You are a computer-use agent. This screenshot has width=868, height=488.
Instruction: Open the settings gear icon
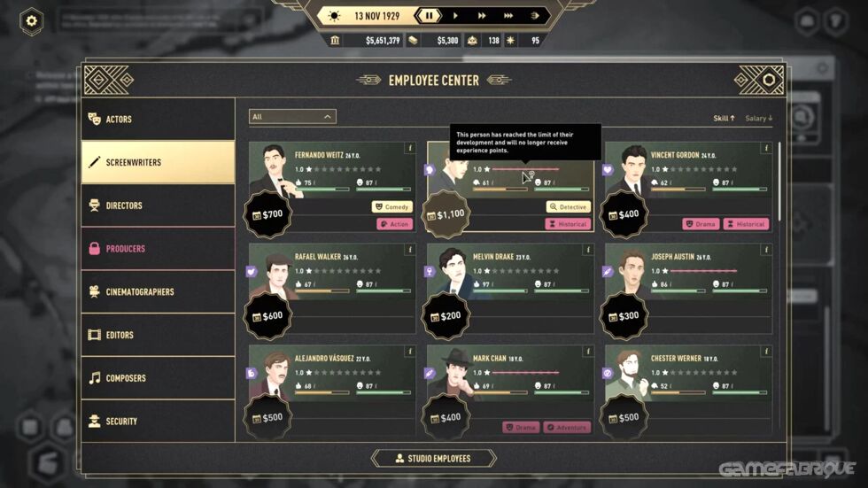[x=32, y=21]
